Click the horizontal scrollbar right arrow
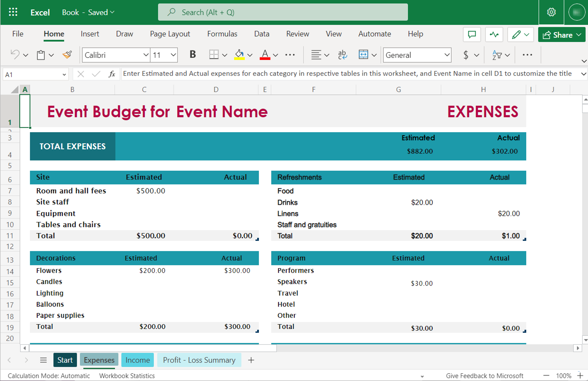This screenshot has height=381, width=588. pos(578,348)
